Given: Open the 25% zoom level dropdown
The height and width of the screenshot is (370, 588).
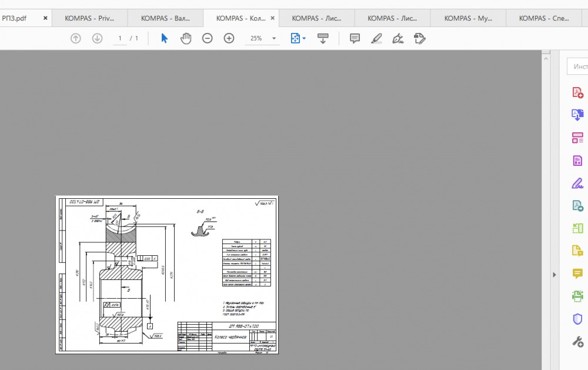Looking at the screenshot, I should (x=274, y=38).
